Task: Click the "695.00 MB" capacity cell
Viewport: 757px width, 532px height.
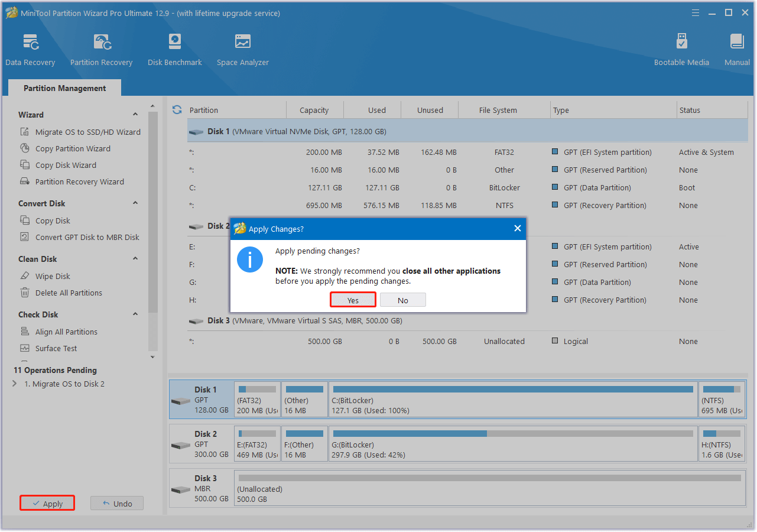Action: coord(324,205)
